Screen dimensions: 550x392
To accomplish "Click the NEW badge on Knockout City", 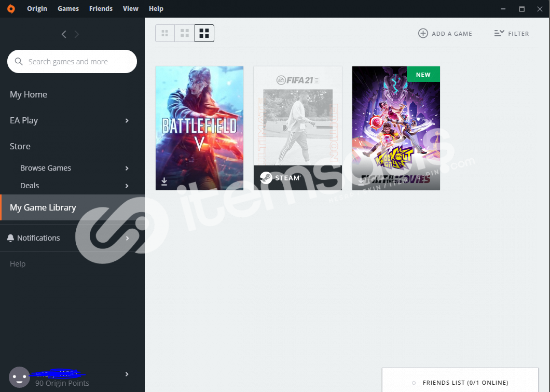I will 423,74.
